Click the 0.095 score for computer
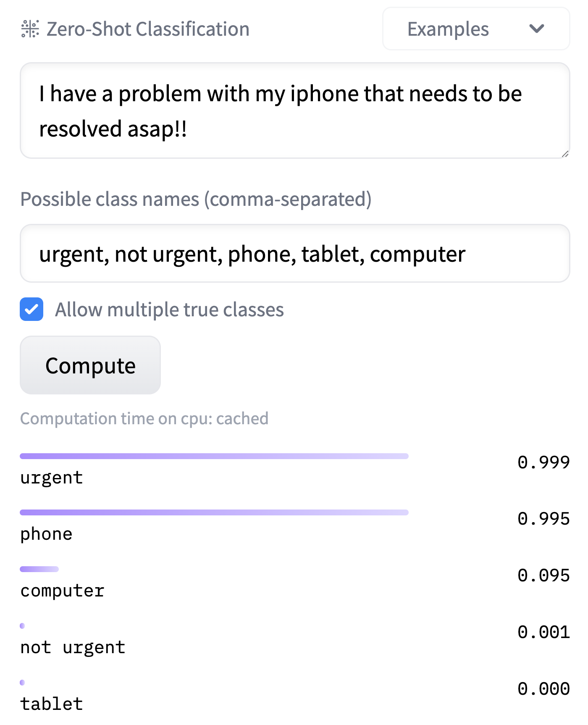Viewport: 588px width, 725px height. 543,575
